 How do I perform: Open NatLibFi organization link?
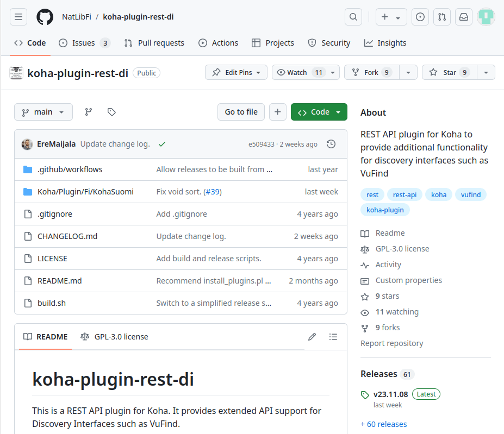tap(77, 17)
